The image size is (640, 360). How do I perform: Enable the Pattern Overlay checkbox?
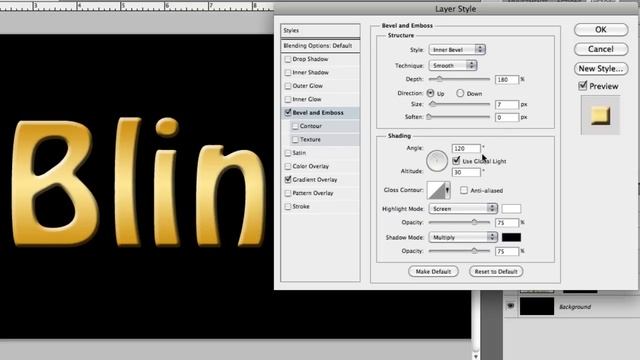click(x=288, y=193)
